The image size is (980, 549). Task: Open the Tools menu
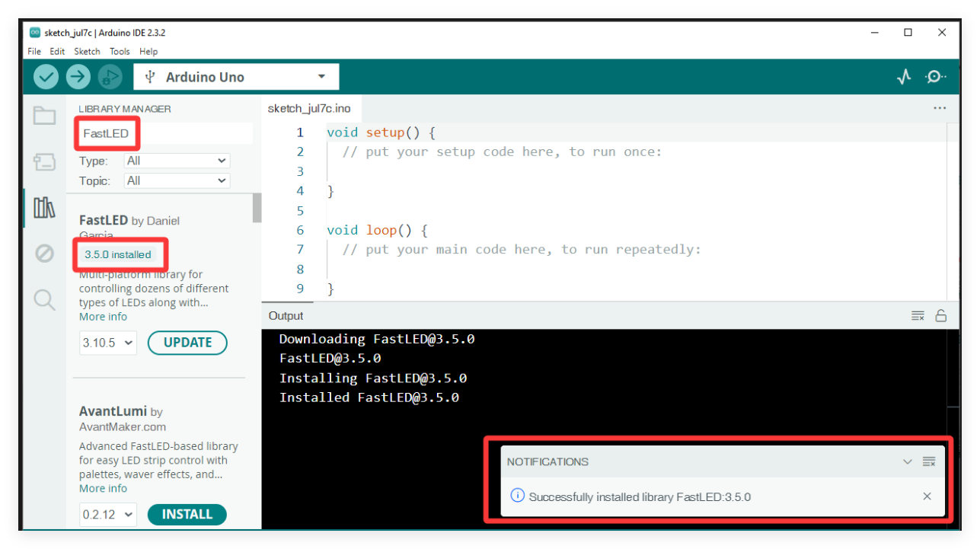point(120,51)
